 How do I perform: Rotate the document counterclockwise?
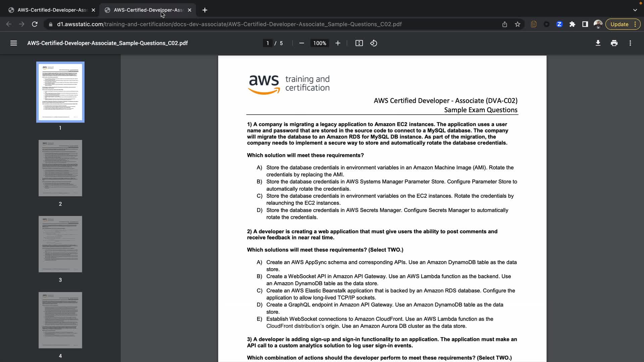click(x=374, y=43)
